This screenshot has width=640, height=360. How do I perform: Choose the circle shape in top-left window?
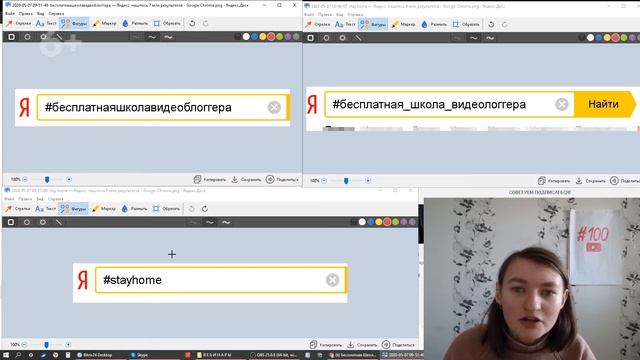pyautogui.click(x=27, y=37)
